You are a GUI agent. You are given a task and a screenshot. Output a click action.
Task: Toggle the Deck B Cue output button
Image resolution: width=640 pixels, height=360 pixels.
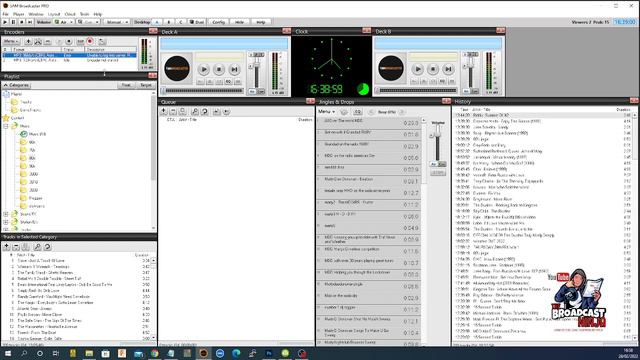coord(475,91)
